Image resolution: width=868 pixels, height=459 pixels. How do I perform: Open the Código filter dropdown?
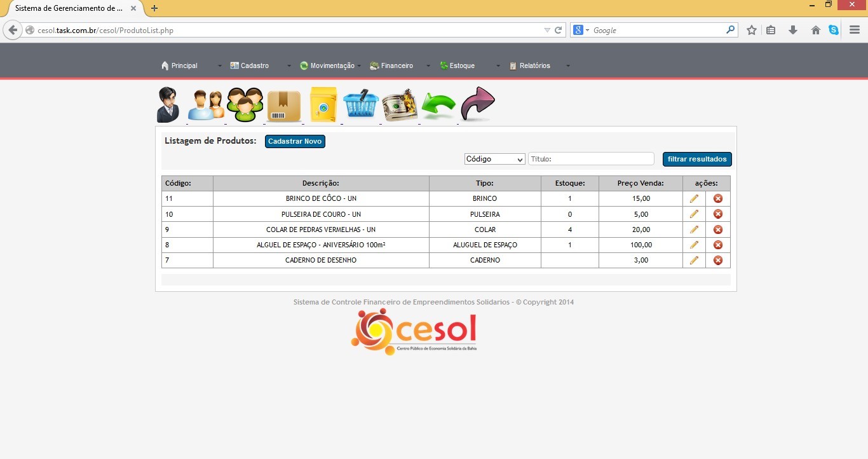pyautogui.click(x=494, y=159)
